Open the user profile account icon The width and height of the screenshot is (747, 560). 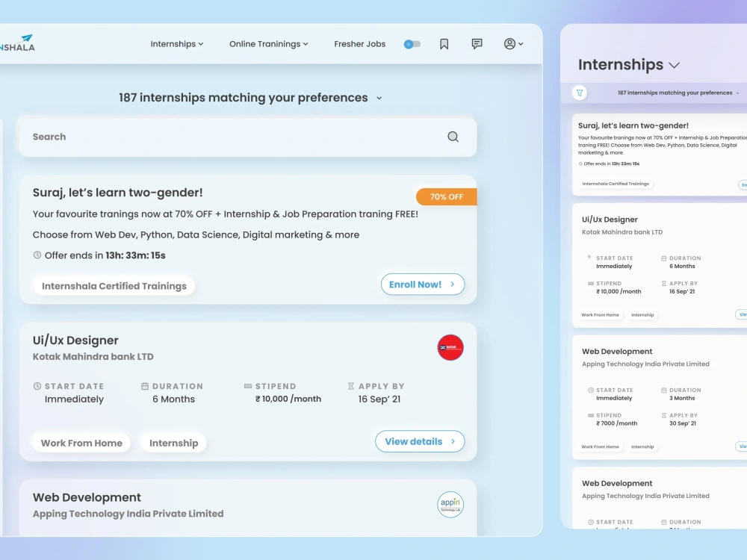coord(509,44)
